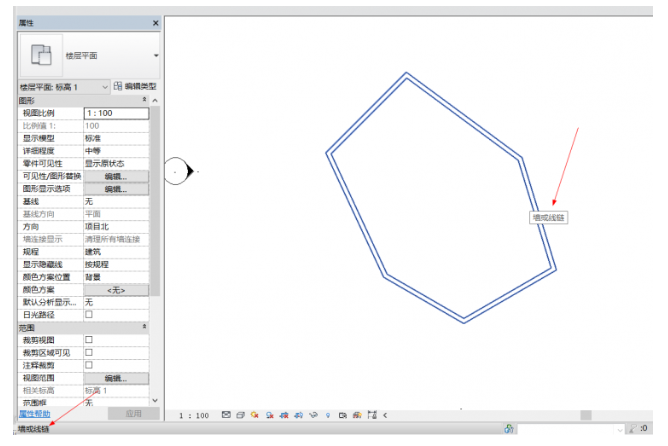The width and height of the screenshot is (668, 446).
Task: Click the 属性 panel title
Action: tap(26, 23)
